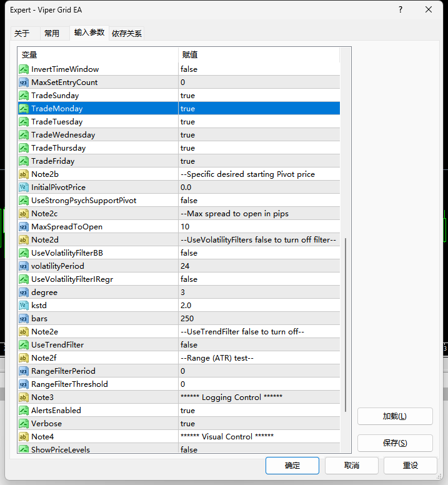Click the 变量 column header
This screenshot has width=448, height=485.
pos(98,55)
